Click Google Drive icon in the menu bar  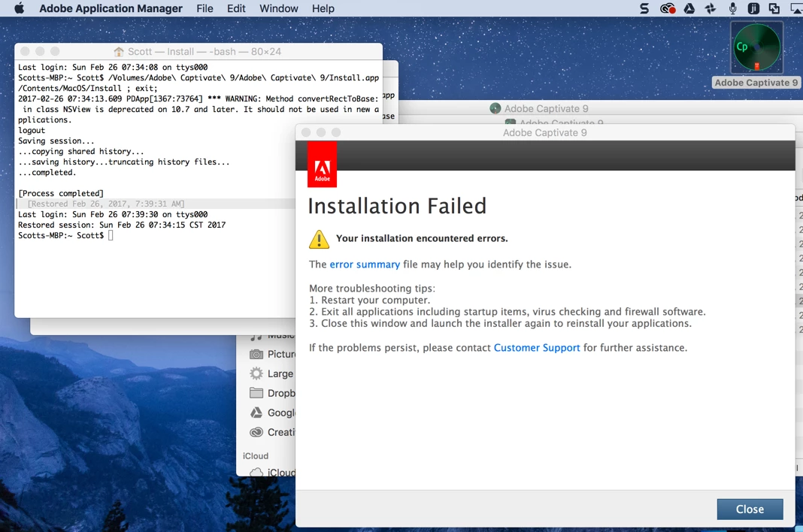click(689, 8)
